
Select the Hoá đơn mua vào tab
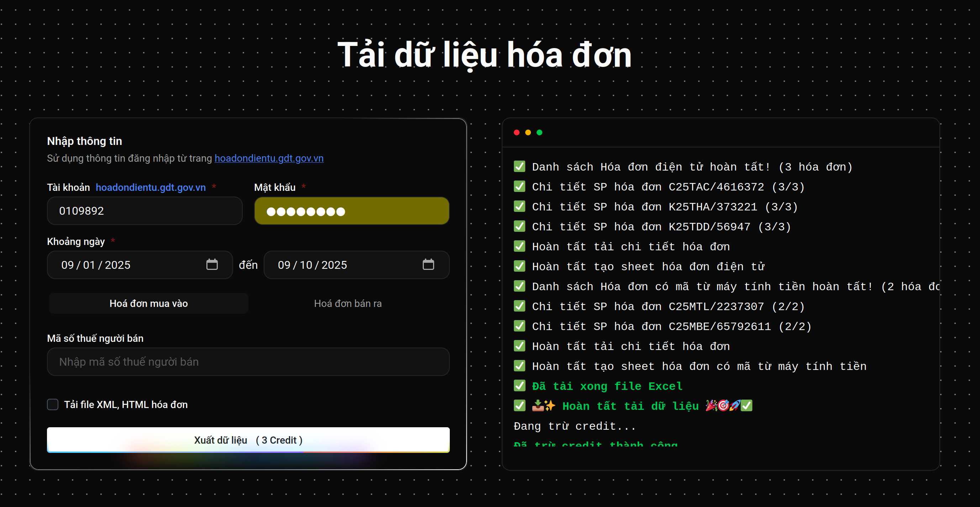[x=149, y=303]
